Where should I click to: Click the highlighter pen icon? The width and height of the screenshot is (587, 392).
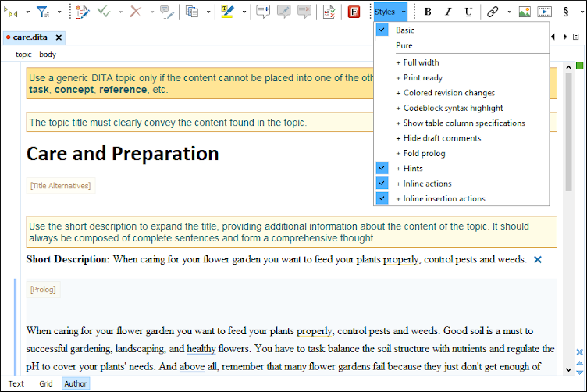pos(227,12)
